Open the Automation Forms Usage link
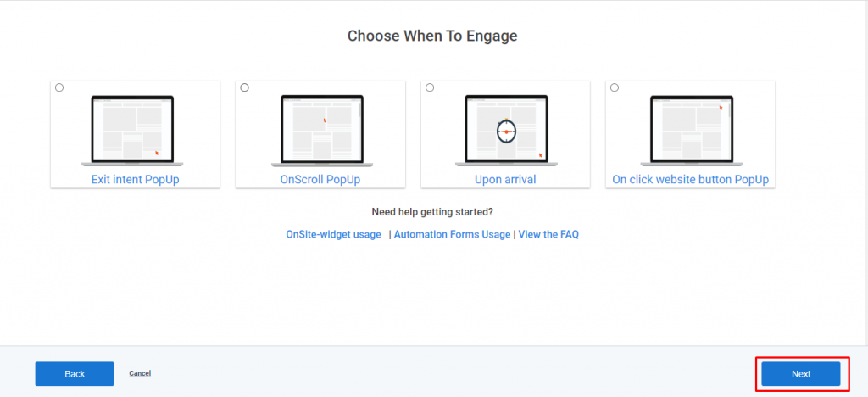Viewport: 868px width, 397px height. tap(453, 234)
